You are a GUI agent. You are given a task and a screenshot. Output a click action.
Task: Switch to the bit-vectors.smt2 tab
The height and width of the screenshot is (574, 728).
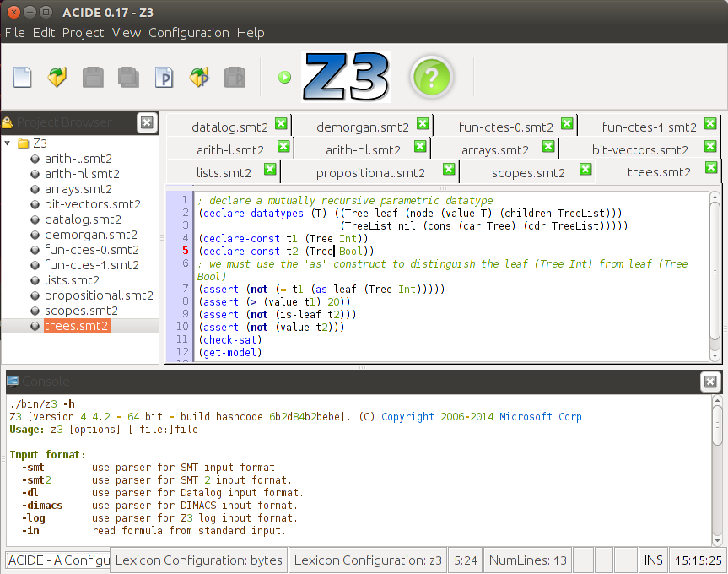(x=639, y=150)
